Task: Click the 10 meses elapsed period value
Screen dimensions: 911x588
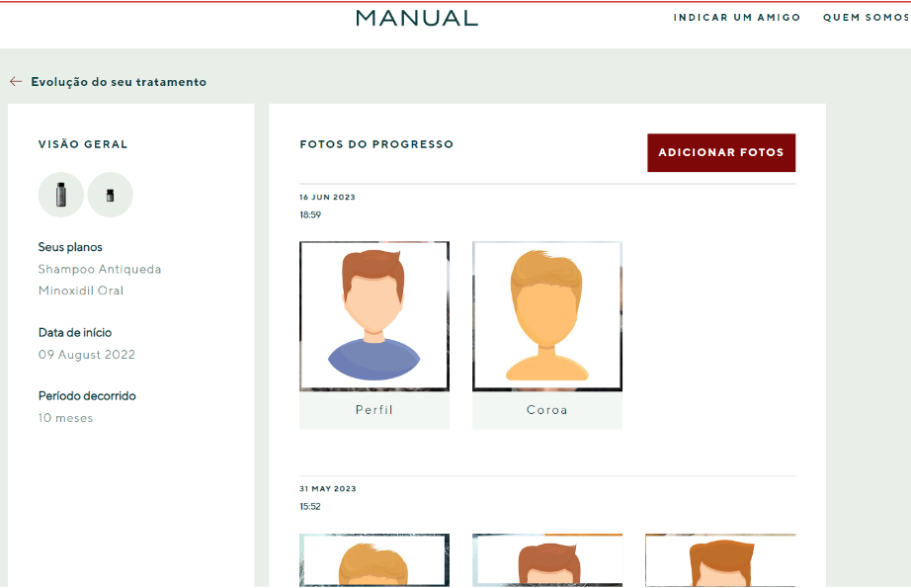Action: click(65, 418)
